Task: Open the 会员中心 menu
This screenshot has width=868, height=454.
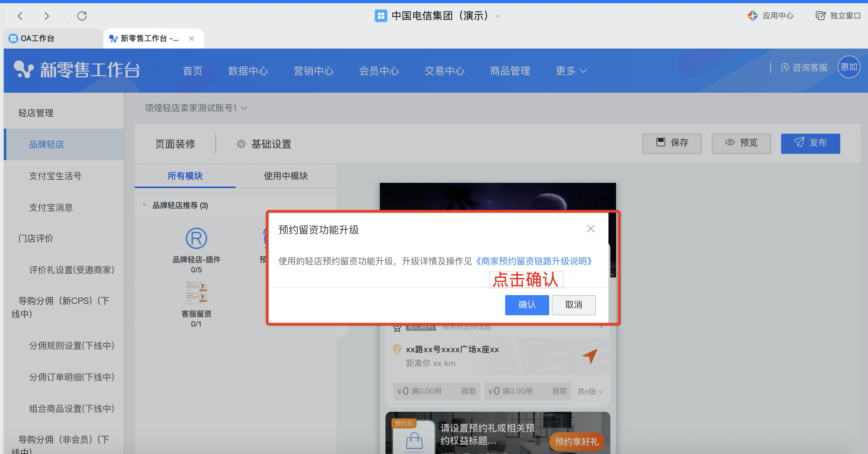Action: [379, 71]
